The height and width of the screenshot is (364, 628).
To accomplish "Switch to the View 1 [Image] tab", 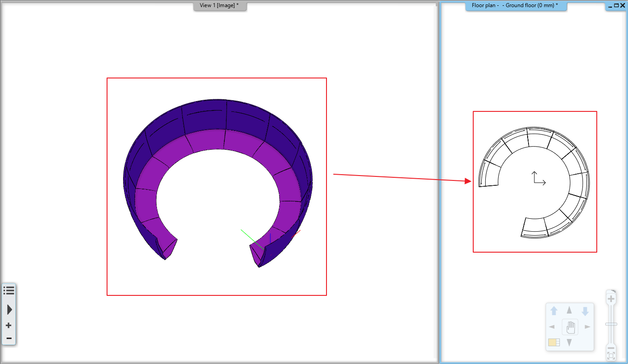I will [x=219, y=5].
